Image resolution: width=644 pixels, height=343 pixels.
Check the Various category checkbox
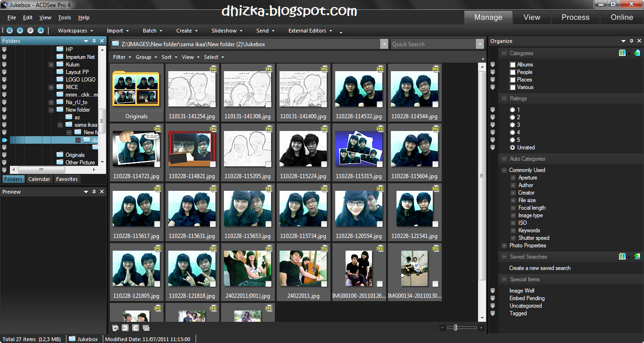pos(512,87)
